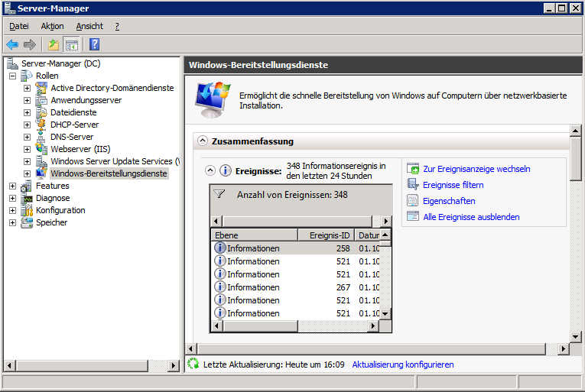The image size is (585, 392).
Task: Click Alle Ereignisse ausblenden link
Action: click(x=471, y=217)
